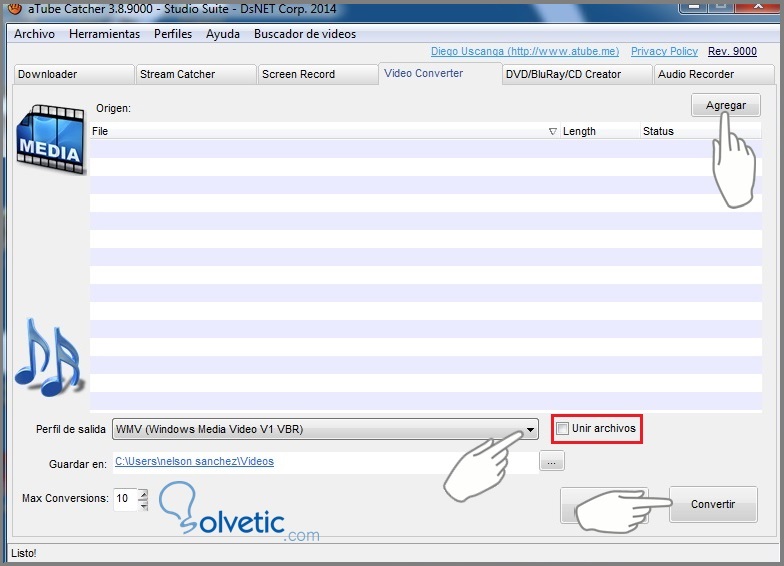
Task: Click the Convertir button
Action: (x=713, y=504)
